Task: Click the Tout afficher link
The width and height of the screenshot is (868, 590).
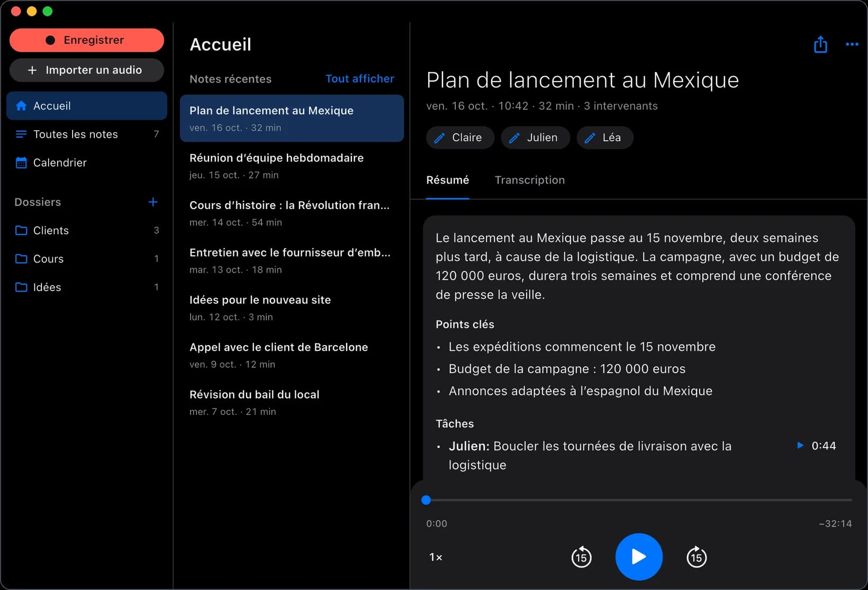Action: 359,79
